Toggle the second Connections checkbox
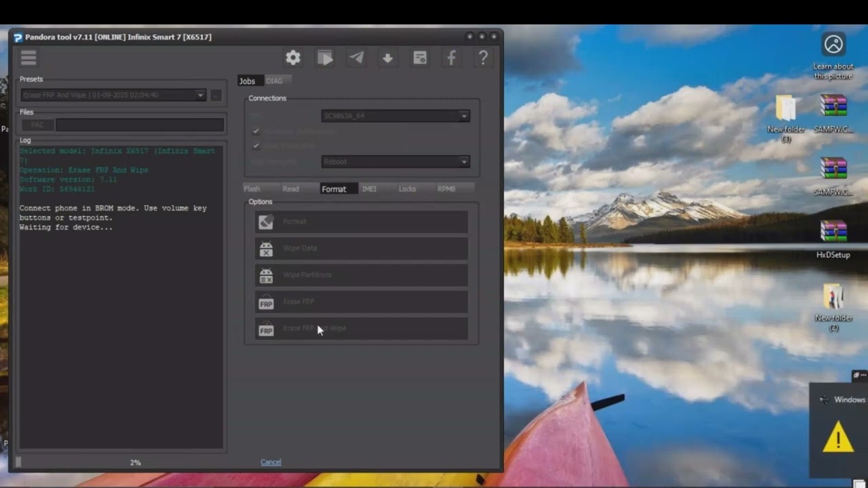The height and width of the screenshot is (488, 868). click(x=256, y=146)
